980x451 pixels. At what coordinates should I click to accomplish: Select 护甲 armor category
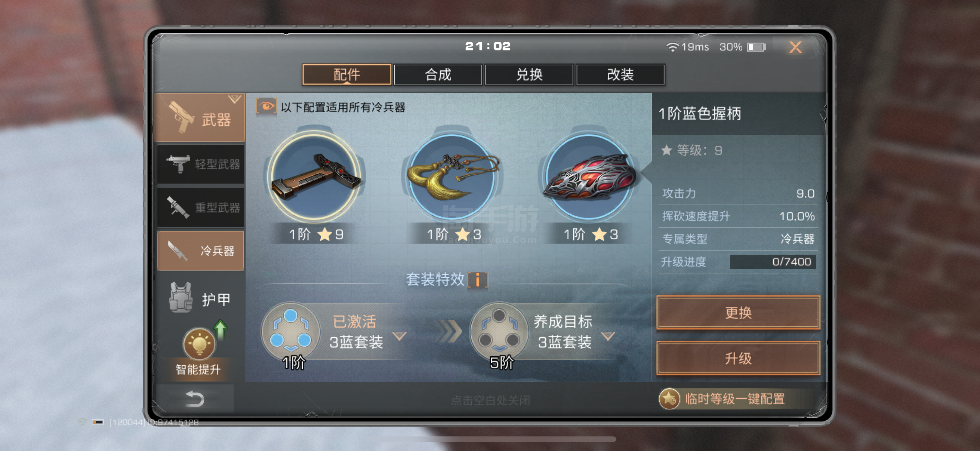pyautogui.click(x=200, y=299)
